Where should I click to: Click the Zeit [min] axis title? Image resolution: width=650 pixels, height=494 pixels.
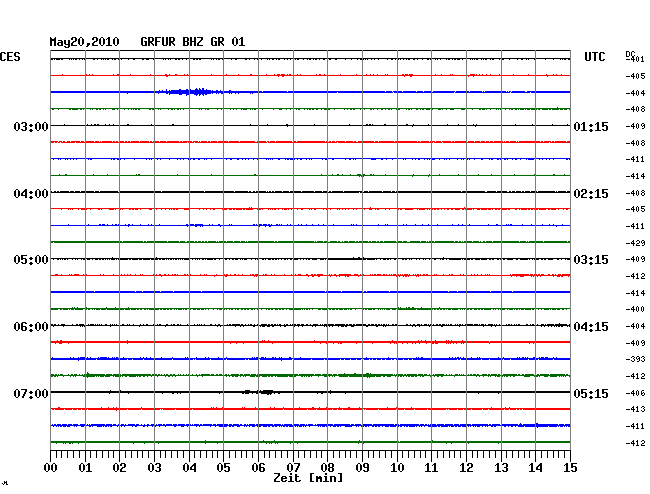[308, 478]
